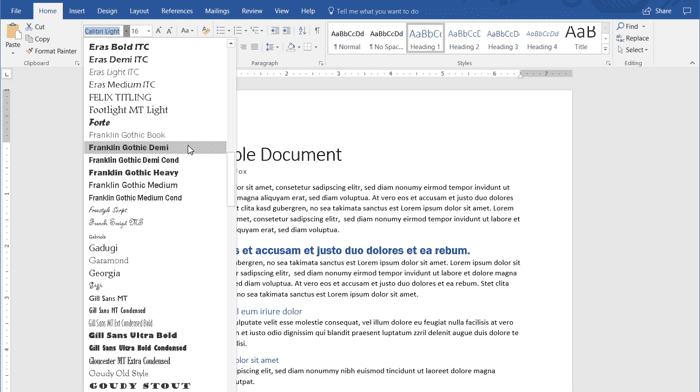Choose the Georgia font

[x=155, y=273]
